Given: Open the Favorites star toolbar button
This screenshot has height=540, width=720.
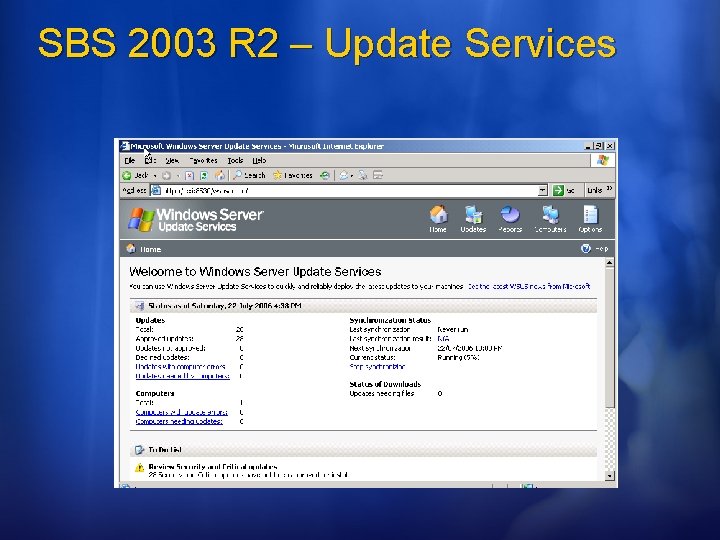Looking at the screenshot, I should pos(292,175).
